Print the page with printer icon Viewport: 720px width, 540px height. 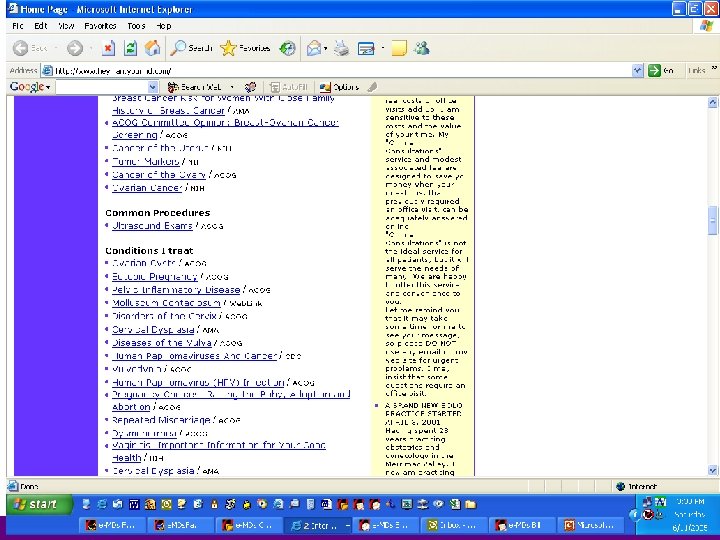tap(341, 48)
